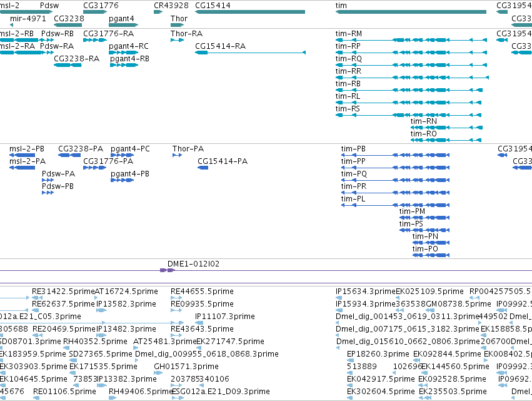Click the pgant4-RB transcript
The height and width of the screenshot is (401, 532).
tap(124, 65)
